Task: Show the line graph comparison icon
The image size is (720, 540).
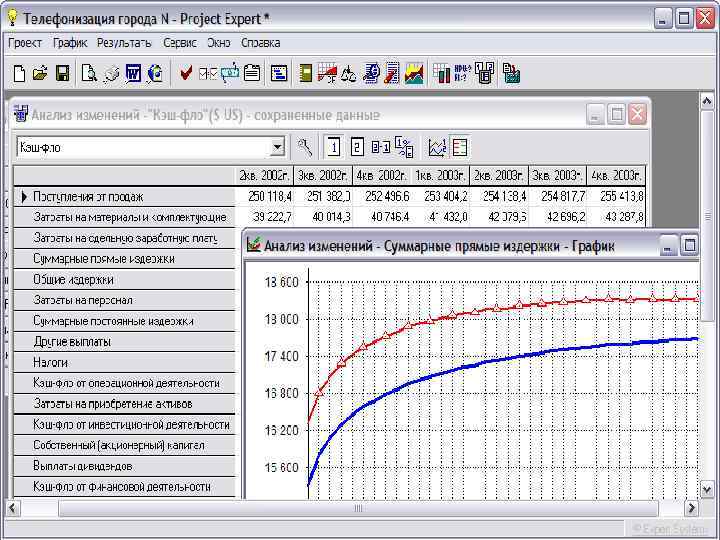Action: [x=437, y=147]
